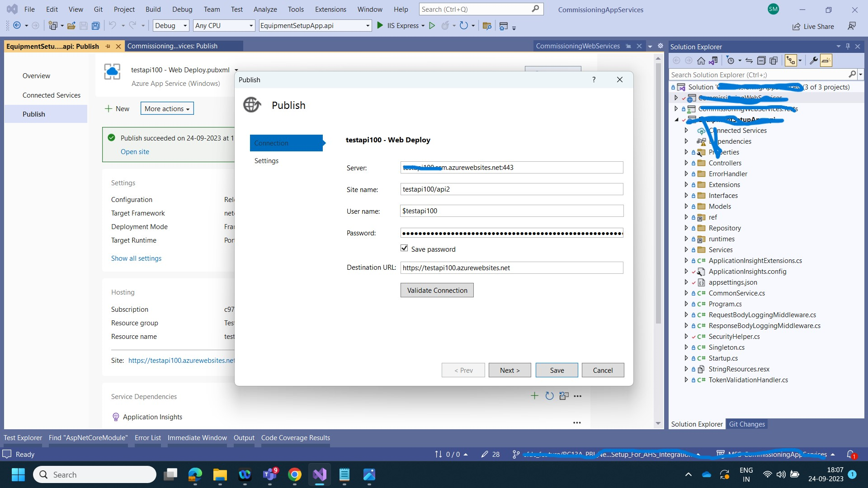The width and height of the screenshot is (868, 488).
Task: Open More actions dropdown
Action: pos(167,108)
